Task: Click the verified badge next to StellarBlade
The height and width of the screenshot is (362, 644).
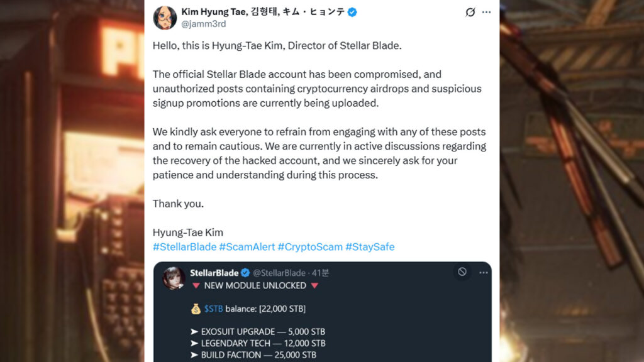Action: (245, 273)
